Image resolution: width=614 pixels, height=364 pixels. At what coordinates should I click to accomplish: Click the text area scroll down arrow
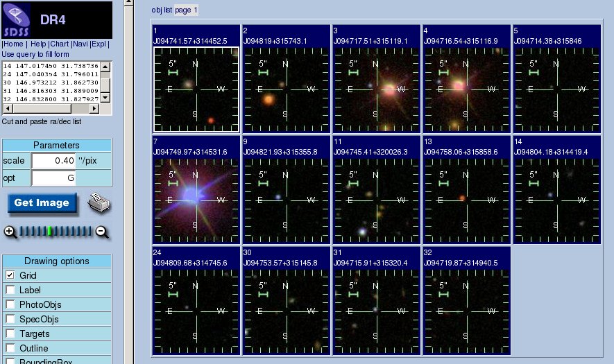[x=105, y=98]
